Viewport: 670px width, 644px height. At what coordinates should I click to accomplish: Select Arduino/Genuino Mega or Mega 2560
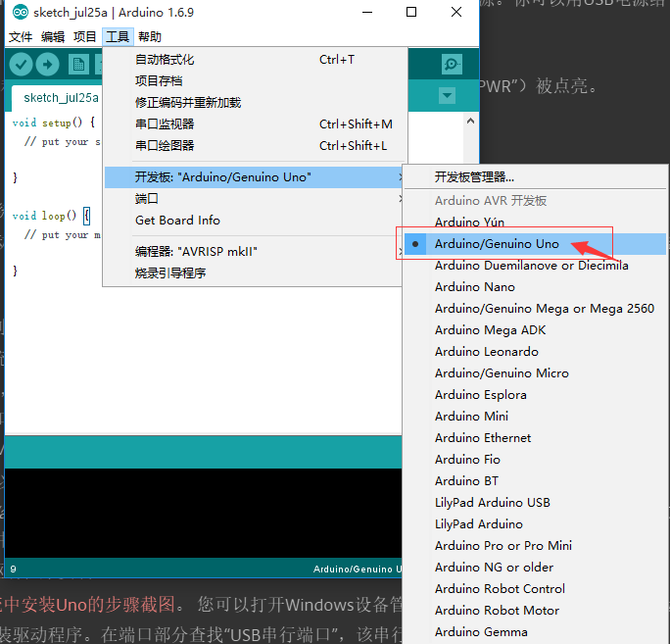coord(536,309)
